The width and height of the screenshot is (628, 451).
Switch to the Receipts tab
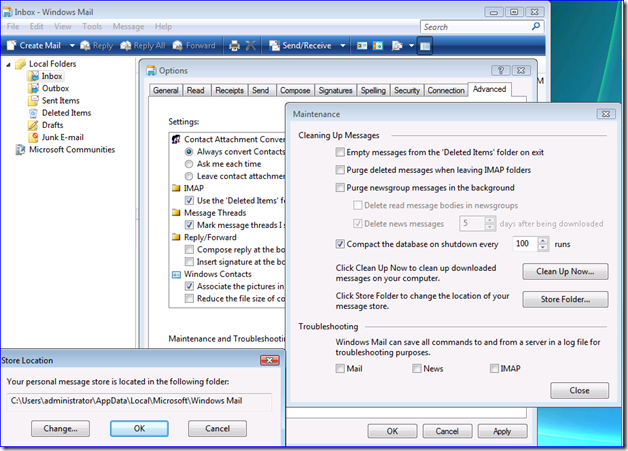[229, 91]
